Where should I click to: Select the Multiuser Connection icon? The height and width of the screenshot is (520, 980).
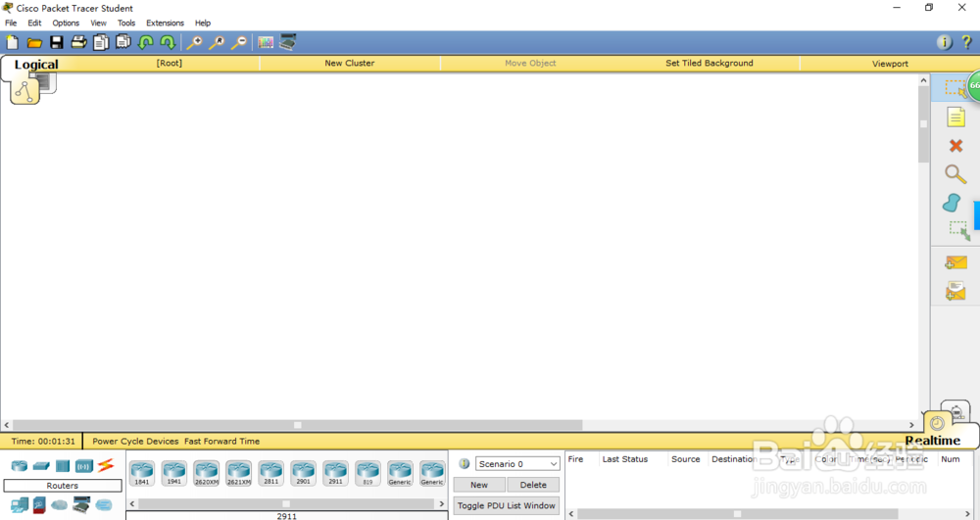click(x=104, y=504)
